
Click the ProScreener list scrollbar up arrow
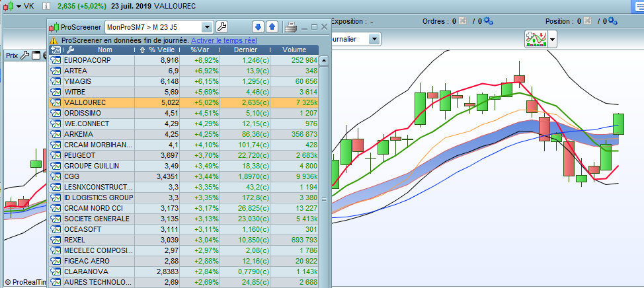tap(324, 61)
